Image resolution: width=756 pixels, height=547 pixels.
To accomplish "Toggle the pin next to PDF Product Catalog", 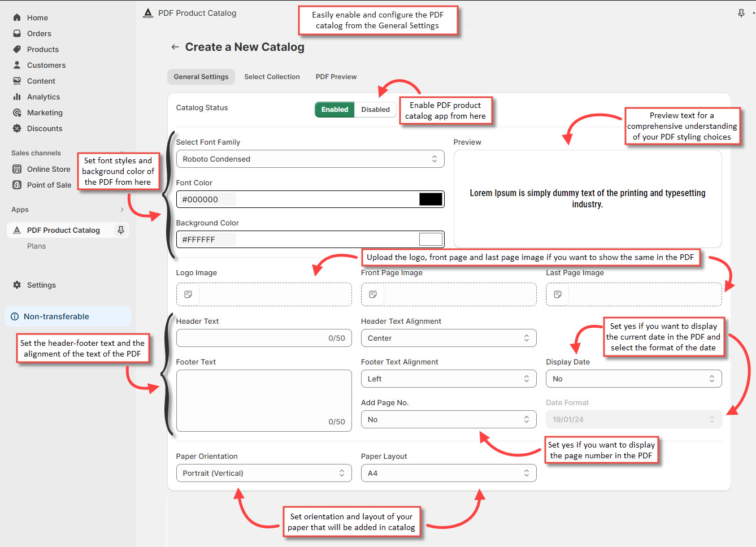I will tap(120, 230).
